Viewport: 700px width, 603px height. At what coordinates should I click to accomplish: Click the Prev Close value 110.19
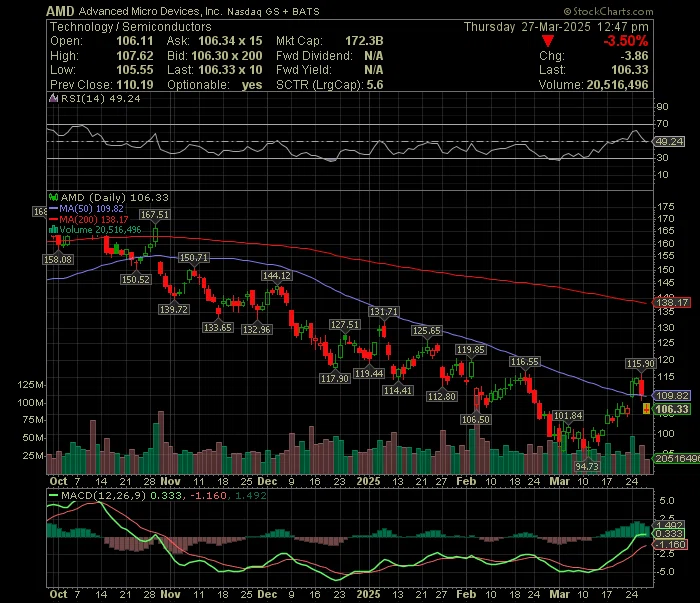point(135,85)
